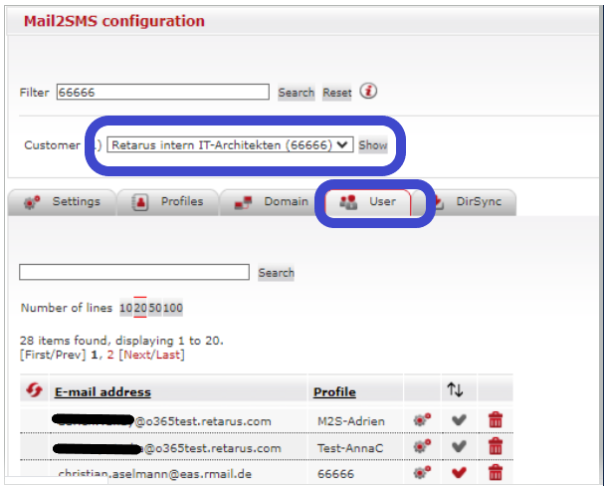This screenshot has height=492, width=614.
Task: Open the Customer dropdown showing Retarus intern IT-Architekten
Action: click(230, 145)
